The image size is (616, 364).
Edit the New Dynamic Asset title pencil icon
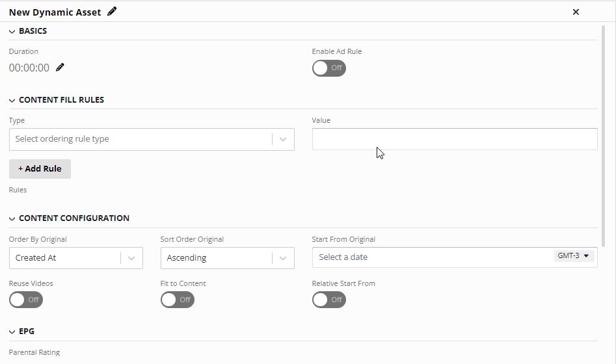tap(112, 12)
